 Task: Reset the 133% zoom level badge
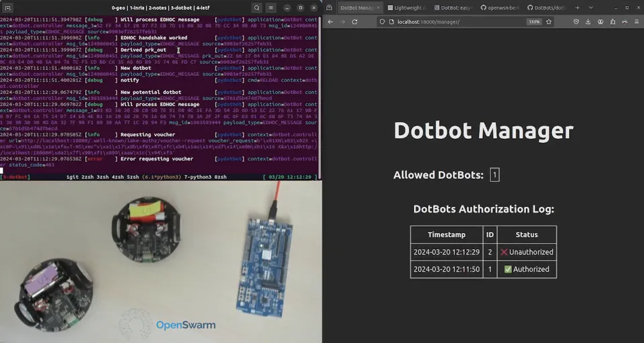(x=534, y=21)
